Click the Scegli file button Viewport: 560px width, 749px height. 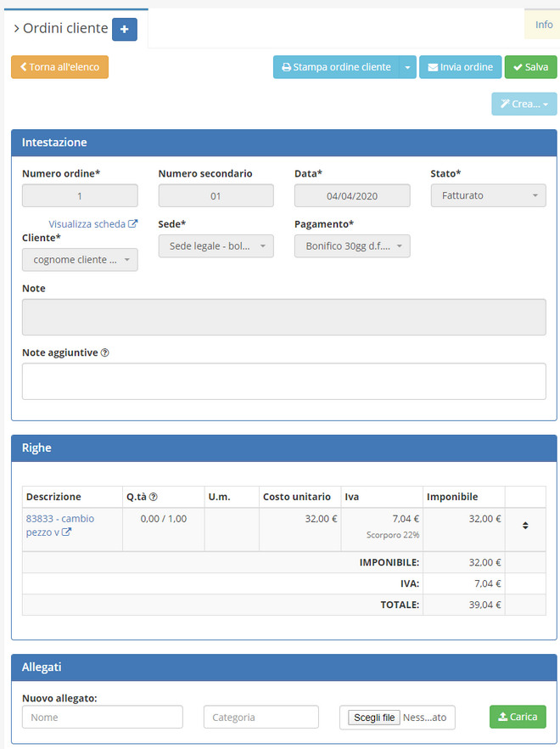click(x=374, y=718)
